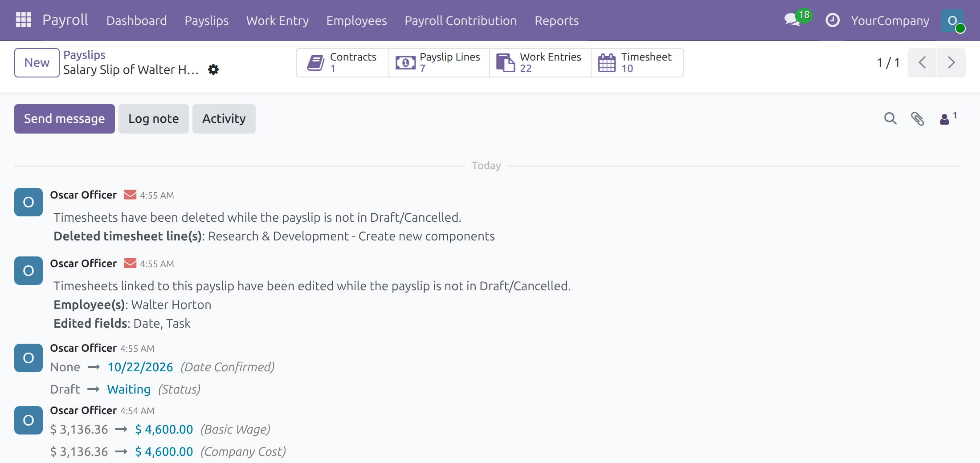This screenshot has width=980, height=463.
Task: Click Oscar Officer's avatar on the Basic Wage log
Action: coord(29,420)
